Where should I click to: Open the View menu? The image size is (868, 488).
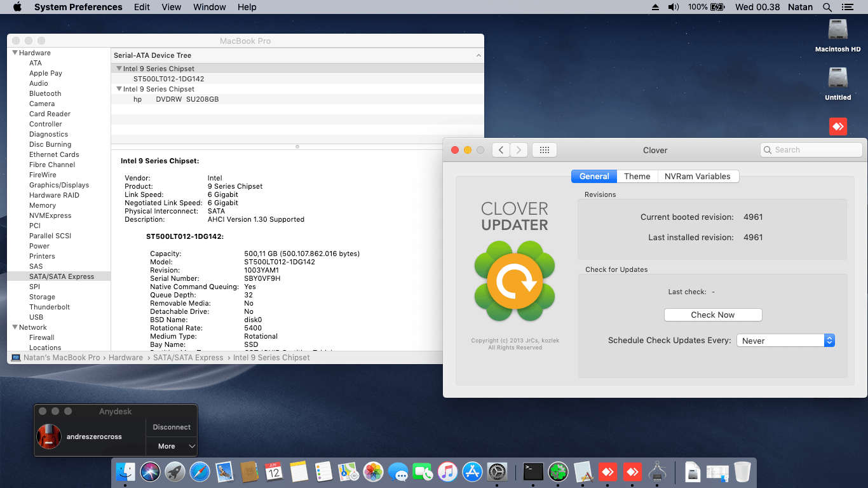tap(172, 7)
